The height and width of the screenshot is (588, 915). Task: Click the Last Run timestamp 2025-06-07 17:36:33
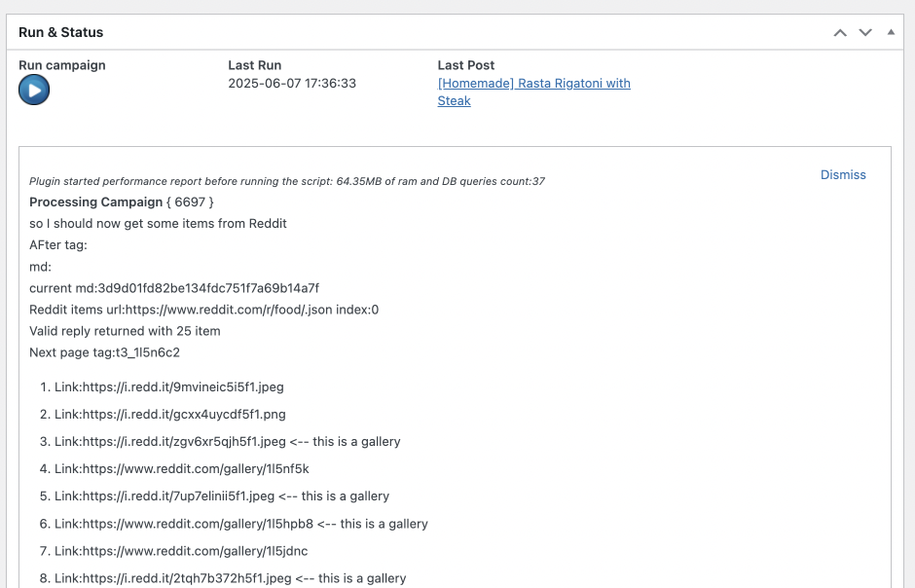tap(292, 84)
